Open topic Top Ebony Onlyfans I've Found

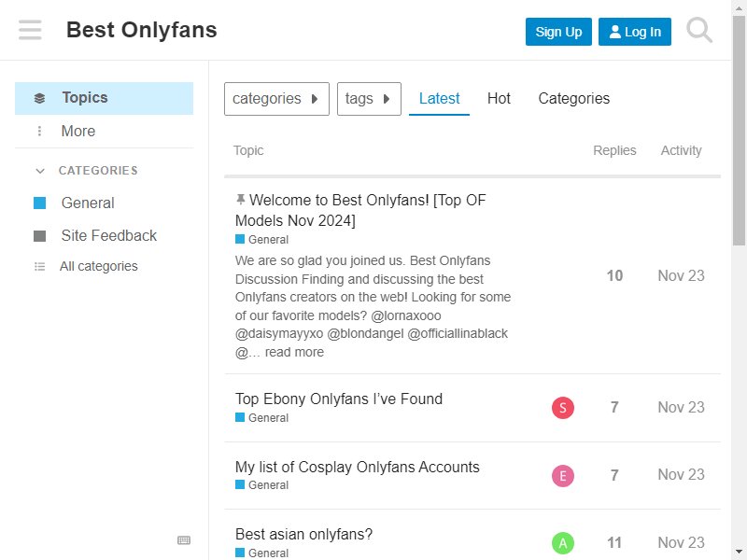(339, 399)
